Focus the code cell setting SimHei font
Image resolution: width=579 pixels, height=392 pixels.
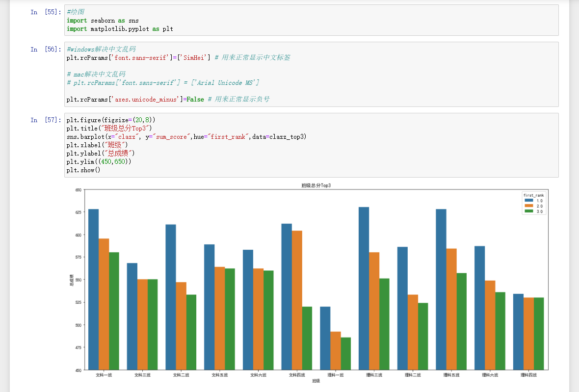coord(311,74)
